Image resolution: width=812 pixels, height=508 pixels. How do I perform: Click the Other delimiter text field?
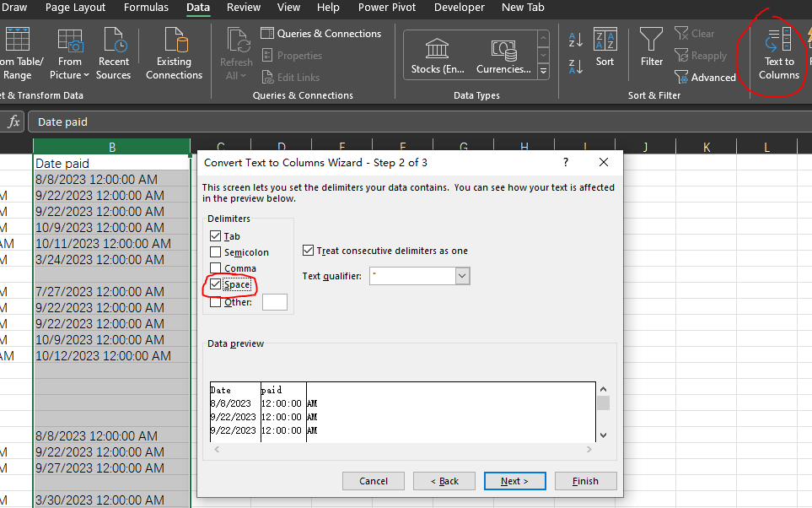275,302
